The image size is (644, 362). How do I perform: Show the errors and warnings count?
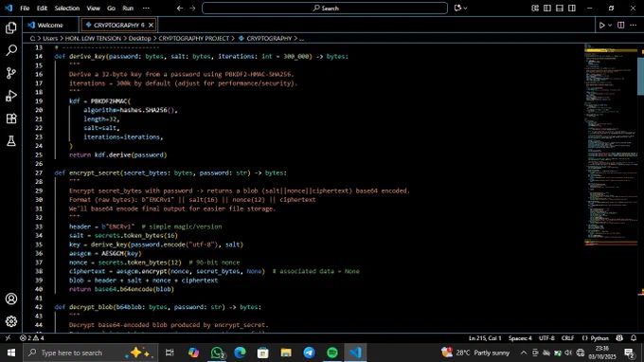click(32, 338)
